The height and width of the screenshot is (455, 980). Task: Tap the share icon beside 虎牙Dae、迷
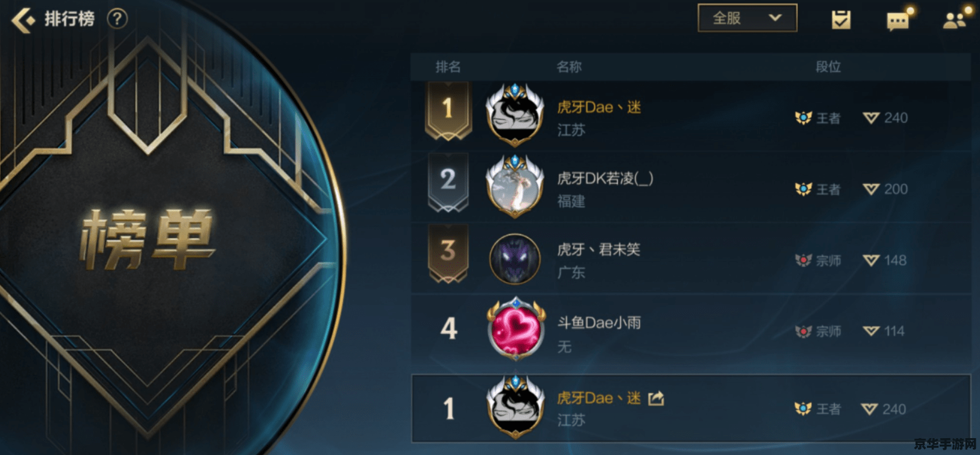point(656,398)
